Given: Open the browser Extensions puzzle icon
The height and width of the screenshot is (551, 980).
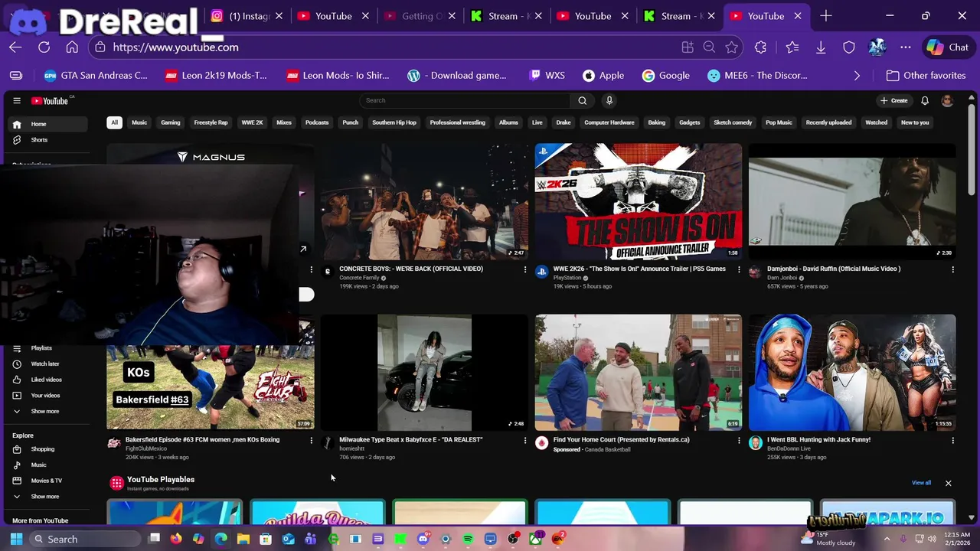Looking at the screenshot, I should coord(760,47).
